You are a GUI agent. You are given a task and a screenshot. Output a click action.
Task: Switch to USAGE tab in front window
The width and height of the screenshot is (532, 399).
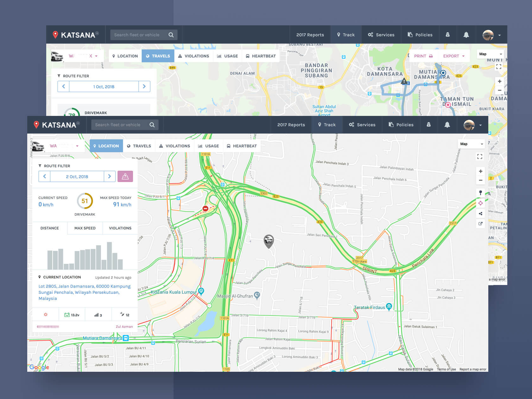[x=209, y=146]
